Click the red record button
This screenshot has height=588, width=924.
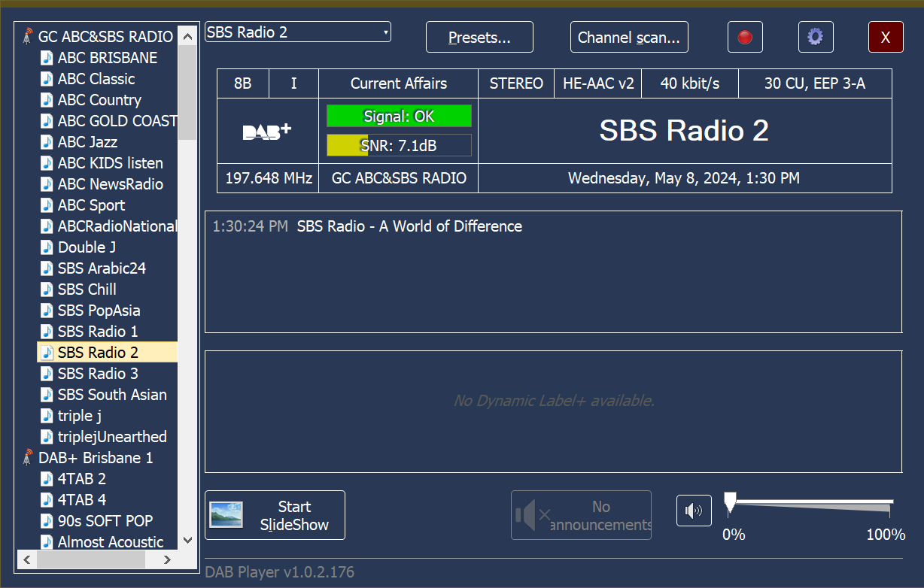(x=745, y=37)
